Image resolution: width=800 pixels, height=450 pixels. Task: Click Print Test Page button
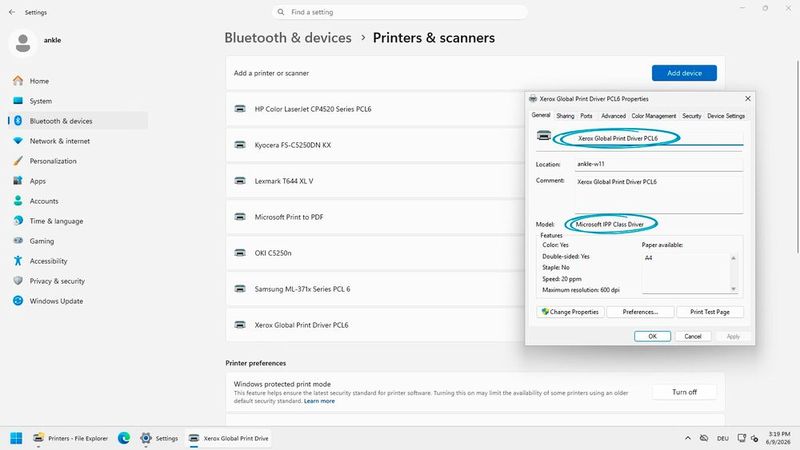[710, 312]
